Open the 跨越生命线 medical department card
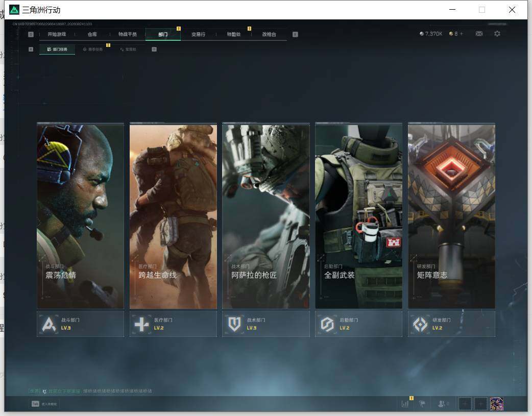This screenshot has height=416, width=532. coord(173,216)
